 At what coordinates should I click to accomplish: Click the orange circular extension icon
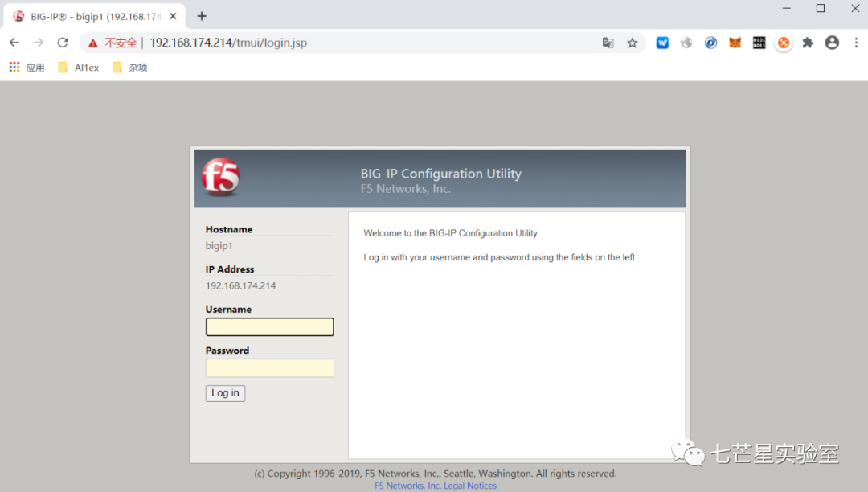tap(784, 43)
